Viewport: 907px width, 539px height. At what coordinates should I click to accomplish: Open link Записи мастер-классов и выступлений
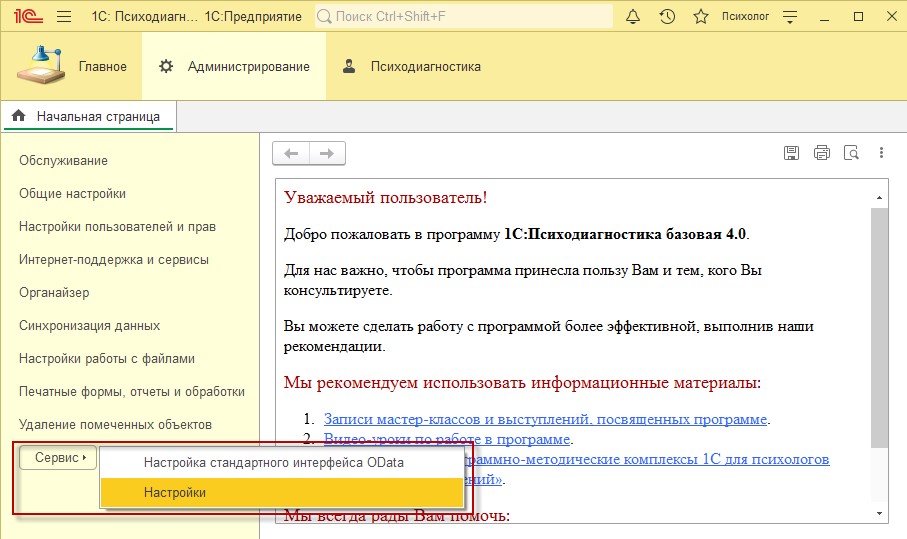pyautogui.click(x=545, y=419)
